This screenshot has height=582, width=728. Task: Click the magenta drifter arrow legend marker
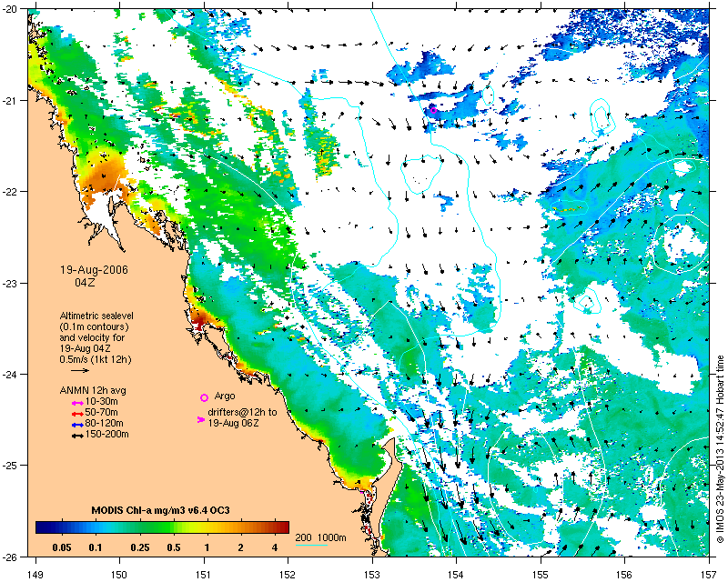[x=201, y=419]
